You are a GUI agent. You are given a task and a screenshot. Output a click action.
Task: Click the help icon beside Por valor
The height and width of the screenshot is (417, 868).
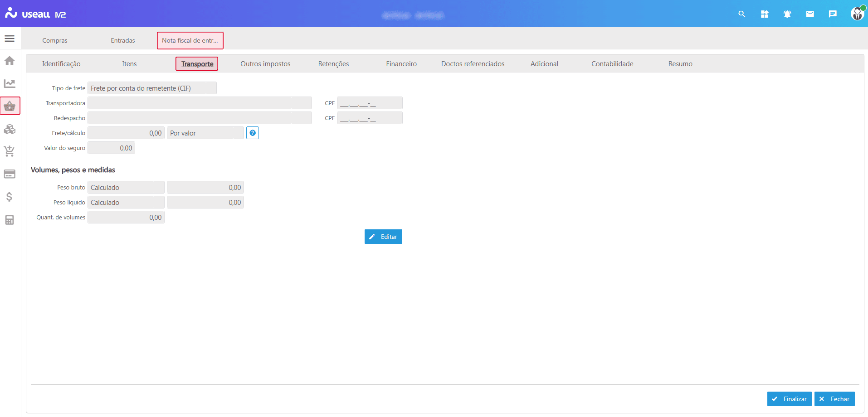pos(253,133)
